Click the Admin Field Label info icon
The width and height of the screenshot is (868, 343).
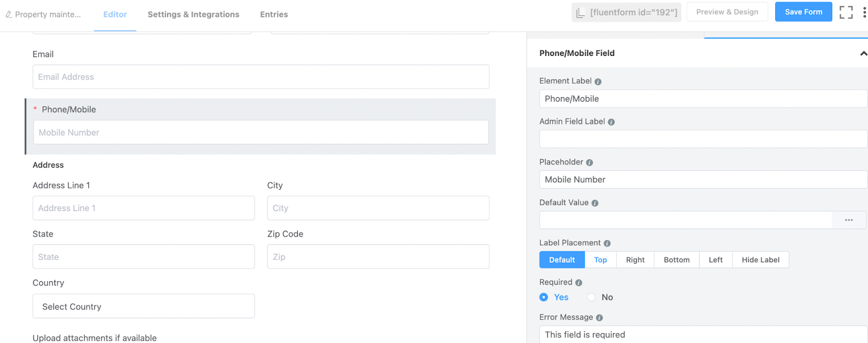tap(611, 122)
